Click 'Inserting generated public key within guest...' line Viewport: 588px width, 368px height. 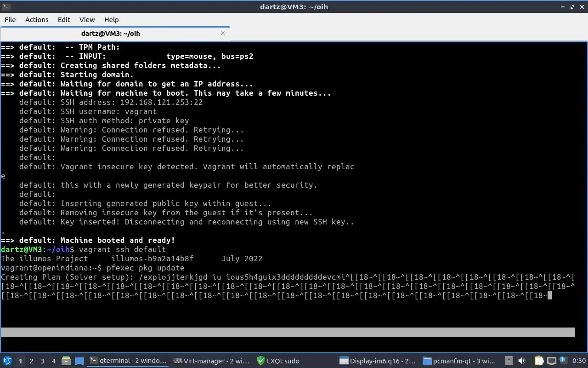click(145, 203)
